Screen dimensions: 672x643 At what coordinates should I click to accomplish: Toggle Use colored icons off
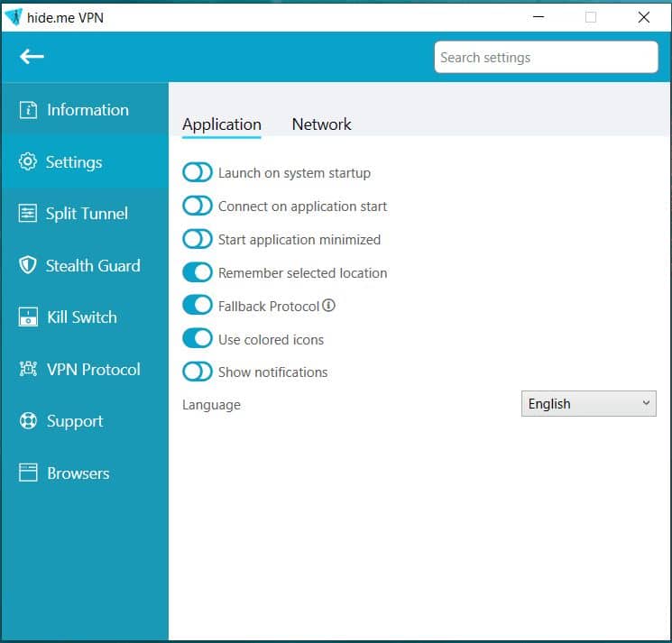coord(198,338)
